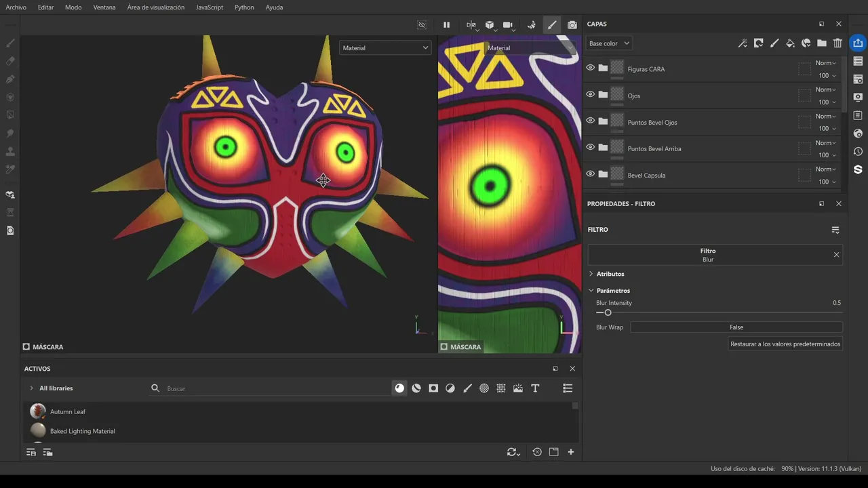The width and height of the screenshot is (868, 488).
Task: Click the pause rendering icon
Action: tap(446, 25)
